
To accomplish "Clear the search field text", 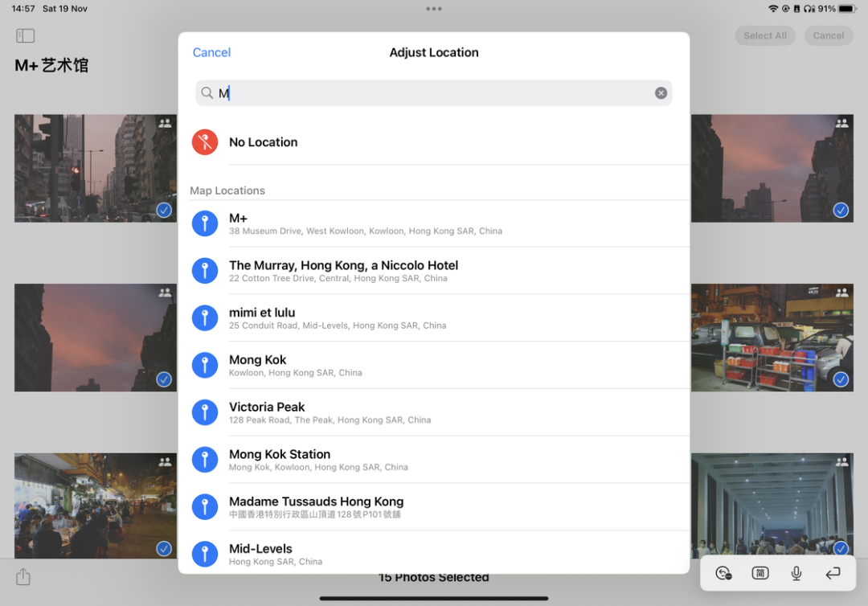I will 661,93.
